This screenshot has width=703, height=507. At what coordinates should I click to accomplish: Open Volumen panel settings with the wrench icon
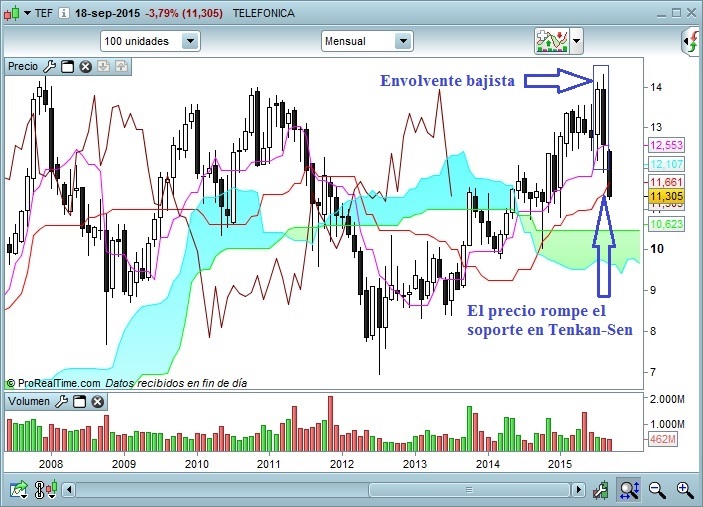click(61, 401)
